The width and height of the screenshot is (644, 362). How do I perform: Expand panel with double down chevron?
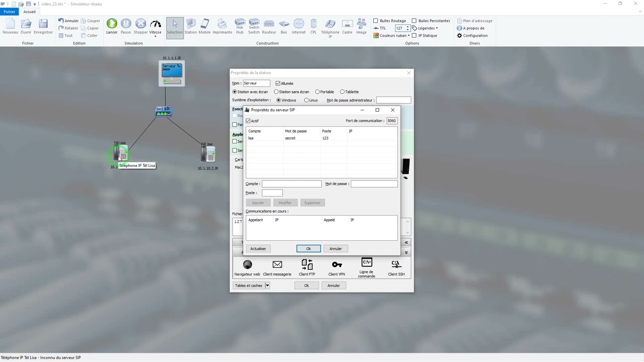407,252
